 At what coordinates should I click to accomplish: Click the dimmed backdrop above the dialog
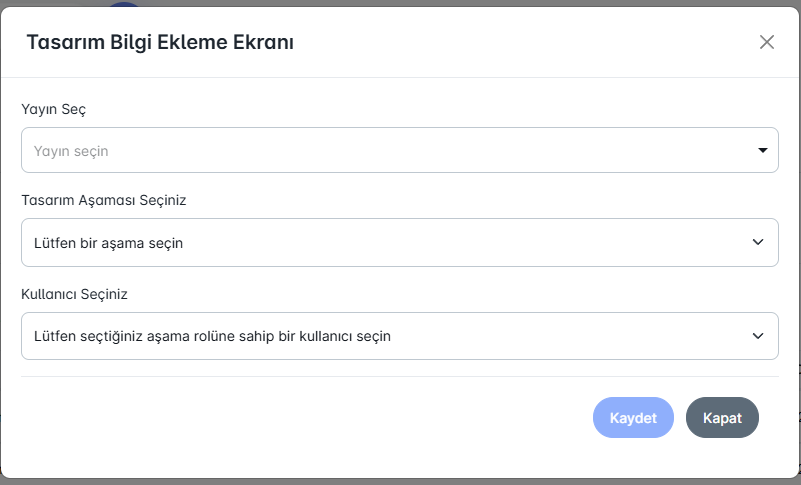pyautogui.click(x=400, y=3)
